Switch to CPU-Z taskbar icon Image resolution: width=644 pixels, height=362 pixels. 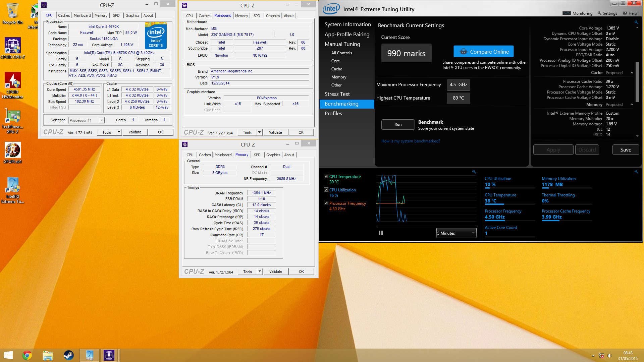(109, 355)
